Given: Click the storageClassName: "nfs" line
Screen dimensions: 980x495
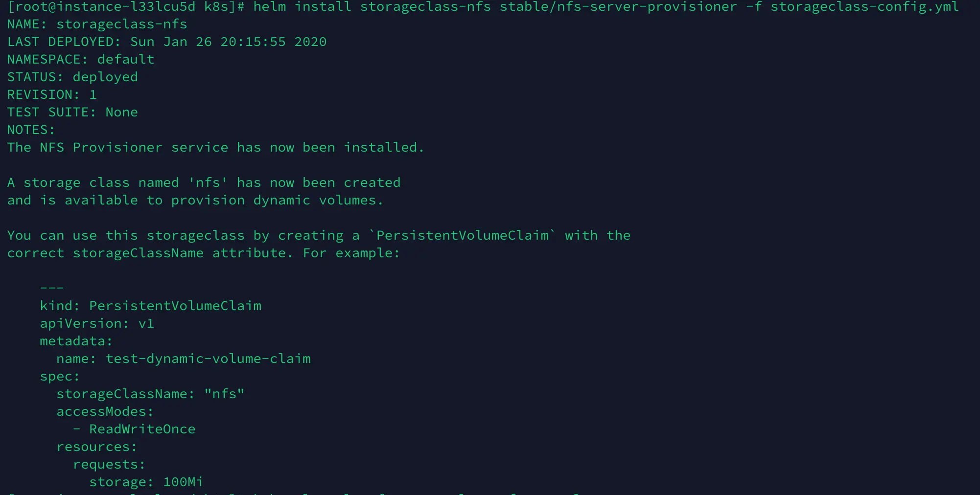Looking at the screenshot, I should [150, 394].
